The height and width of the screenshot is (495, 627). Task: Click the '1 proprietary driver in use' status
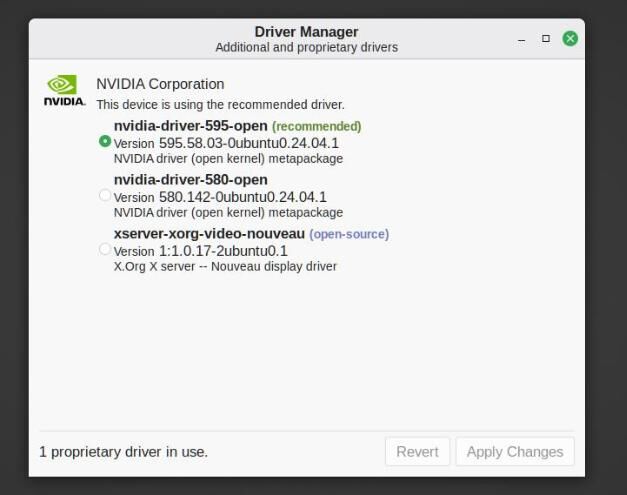(x=123, y=452)
